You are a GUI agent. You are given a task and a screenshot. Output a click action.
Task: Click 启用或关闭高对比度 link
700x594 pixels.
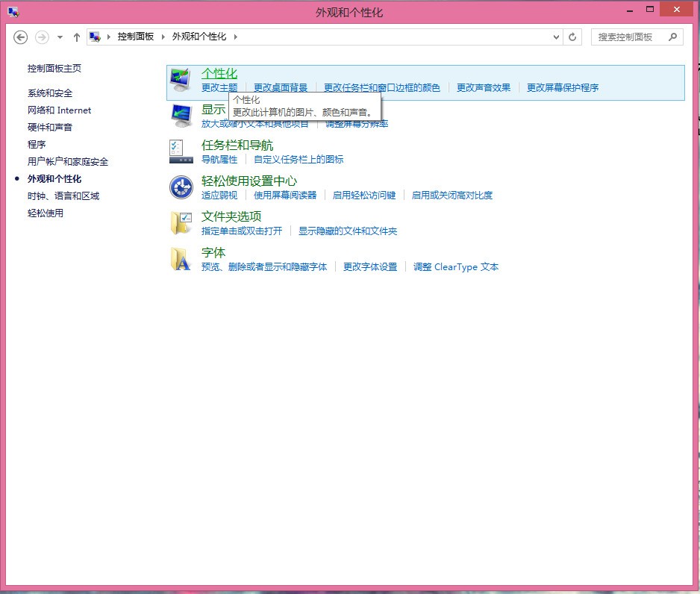click(x=452, y=196)
